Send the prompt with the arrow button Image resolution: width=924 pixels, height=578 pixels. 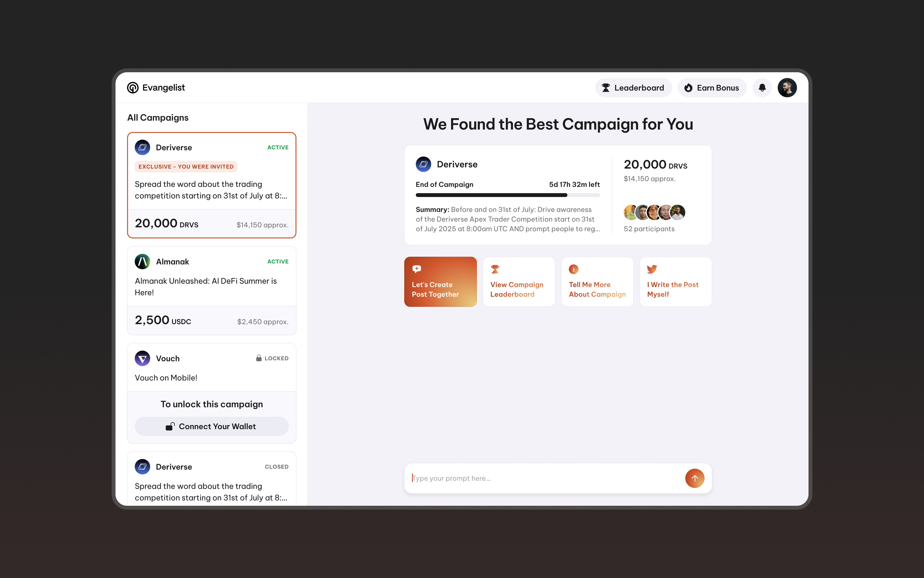click(x=694, y=478)
